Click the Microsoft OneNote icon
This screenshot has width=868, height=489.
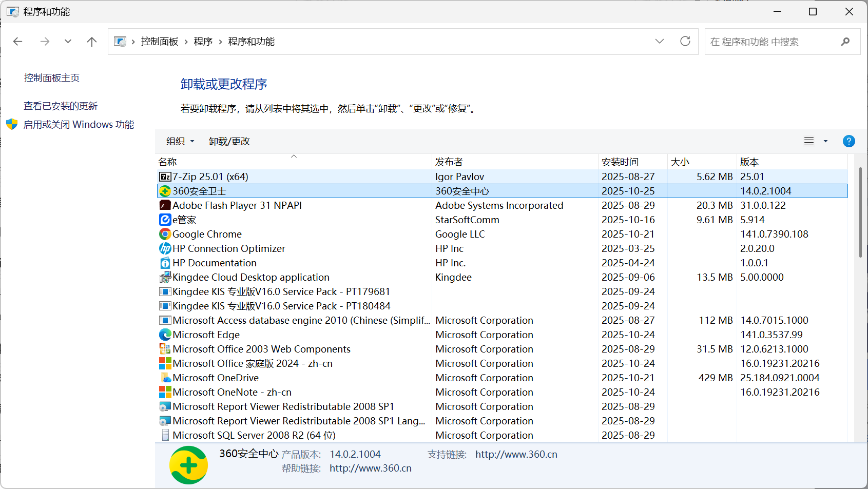click(x=165, y=393)
